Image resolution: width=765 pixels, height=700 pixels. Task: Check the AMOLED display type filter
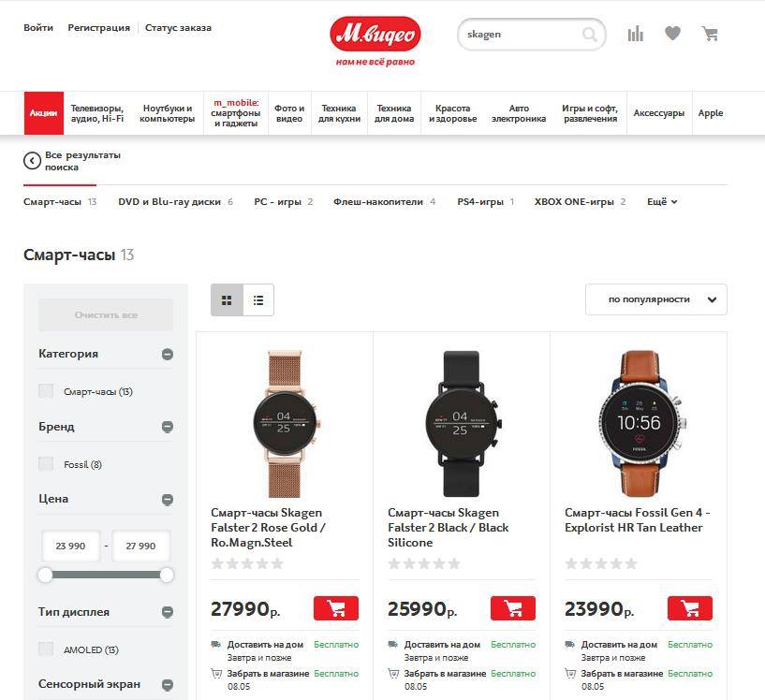coord(46,649)
